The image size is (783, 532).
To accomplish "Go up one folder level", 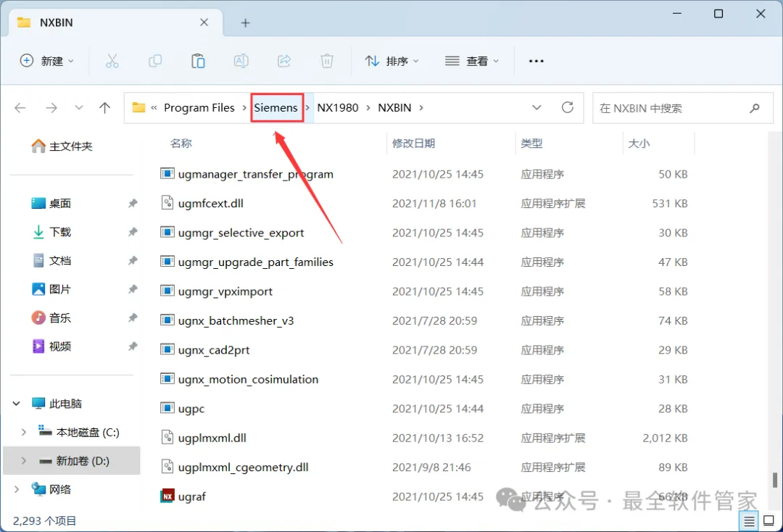I will click(x=105, y=108).
